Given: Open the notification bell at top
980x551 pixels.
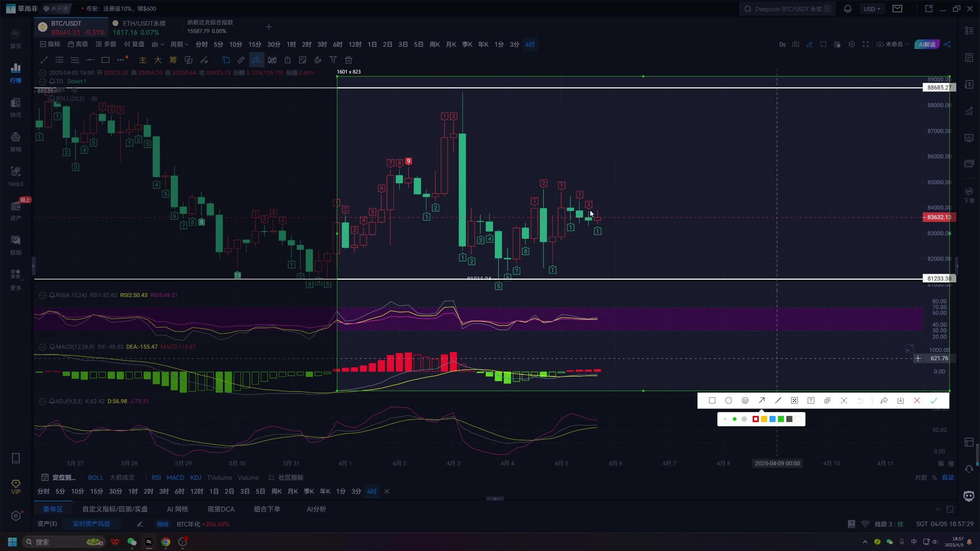Looking at the screenshot, I should 848,9.
